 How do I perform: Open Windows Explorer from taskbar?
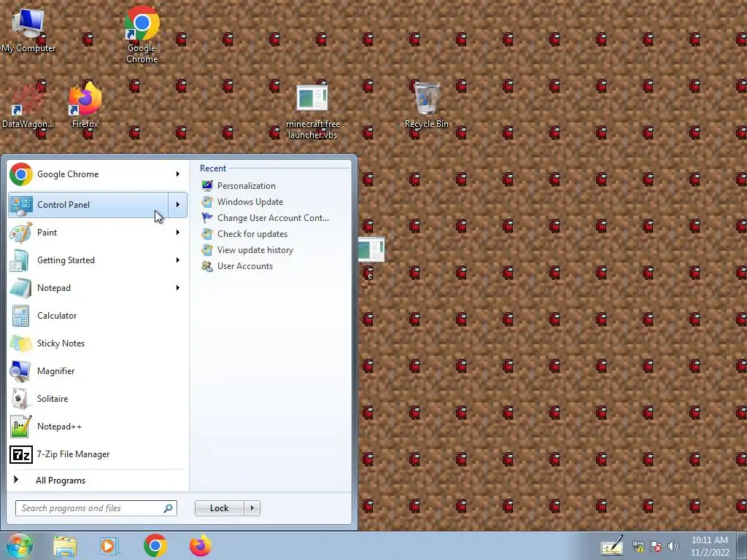point(65,546)
